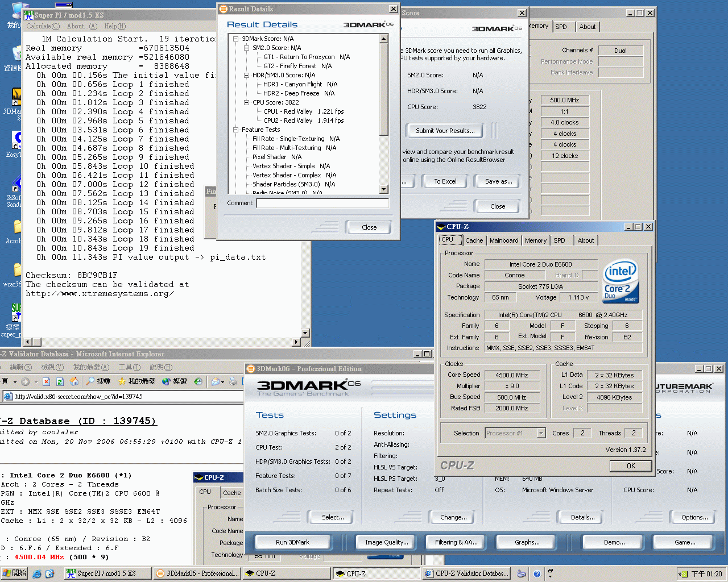Open the SPD tab in front CPU-Z window

pyautogui.click(x=560, y=240)
